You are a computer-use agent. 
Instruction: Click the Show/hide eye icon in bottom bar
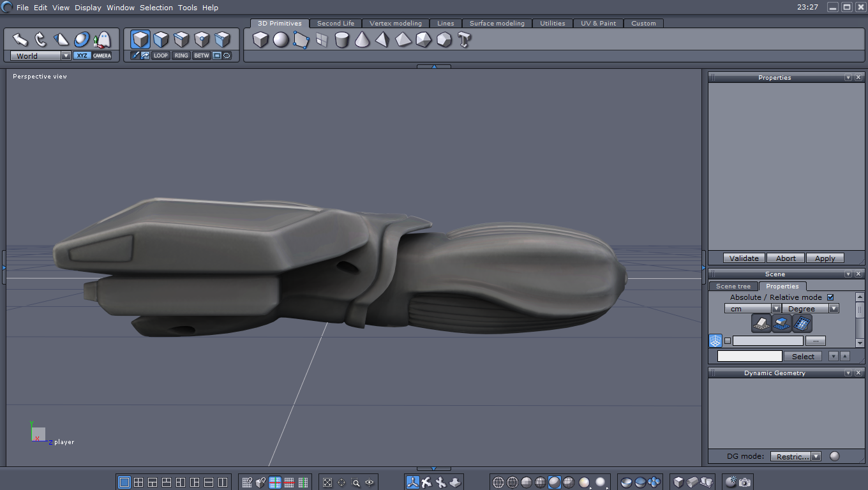370,482
